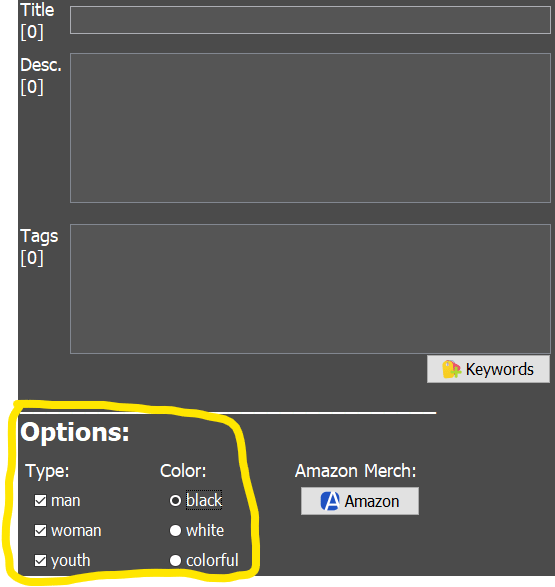555x587 pixels.
Task: Select the black color radio button
Action: 175,501
